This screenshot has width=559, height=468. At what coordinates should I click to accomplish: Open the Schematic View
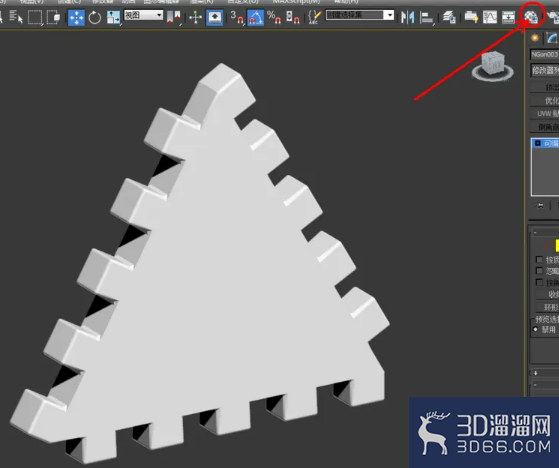coord(508,17)
